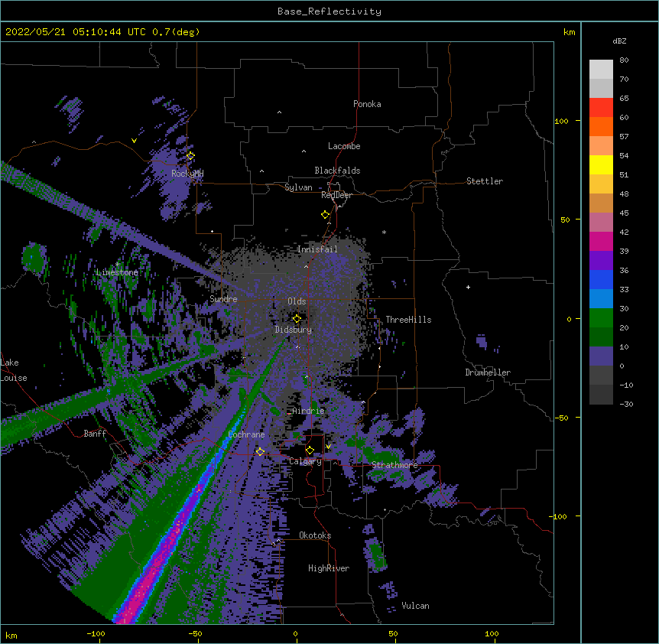Select the Sylvan label
659x644 pixels.
click(298, 187)
